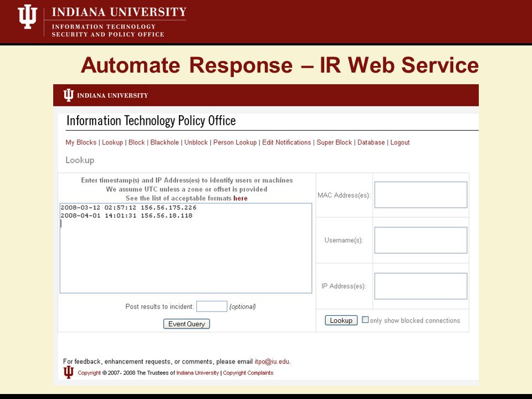Click the gray Lookup section heading

click(x=80, y=160)
